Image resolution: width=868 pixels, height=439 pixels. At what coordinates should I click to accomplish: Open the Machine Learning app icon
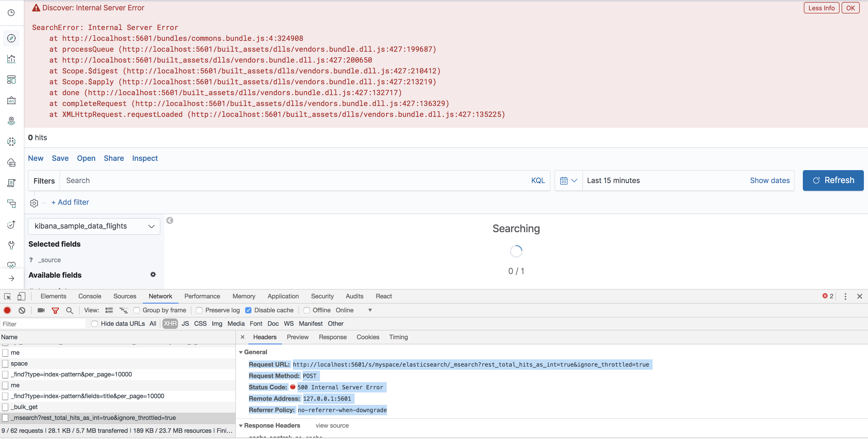[x=11, y=141]
